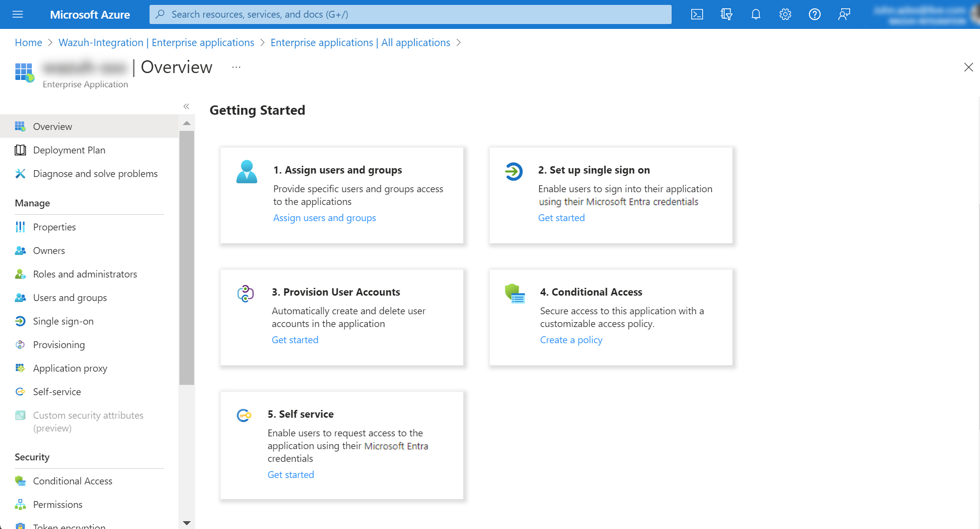Open Cloud Shell from the top bar
The image size is (980, 529).
click(x=697, y=14)
